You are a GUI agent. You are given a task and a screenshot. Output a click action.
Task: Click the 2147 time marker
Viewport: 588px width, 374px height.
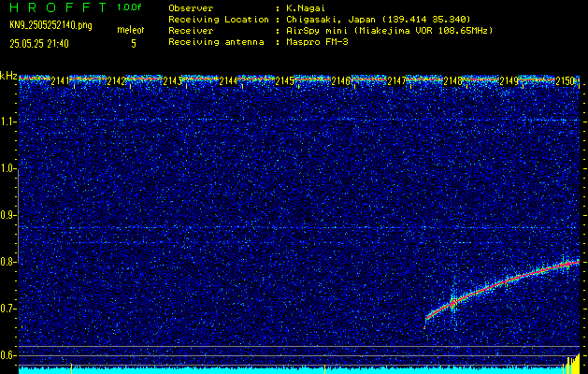click(396, 80)
